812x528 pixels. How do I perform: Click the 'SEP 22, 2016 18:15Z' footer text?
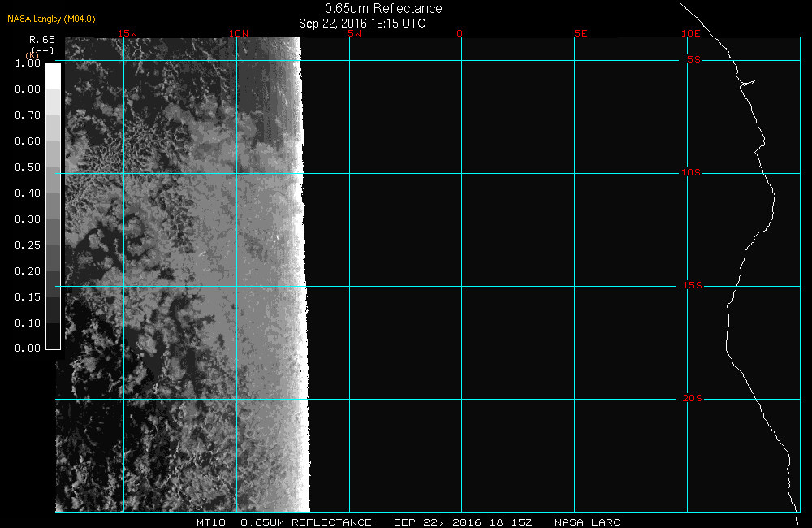coord(463,522)
